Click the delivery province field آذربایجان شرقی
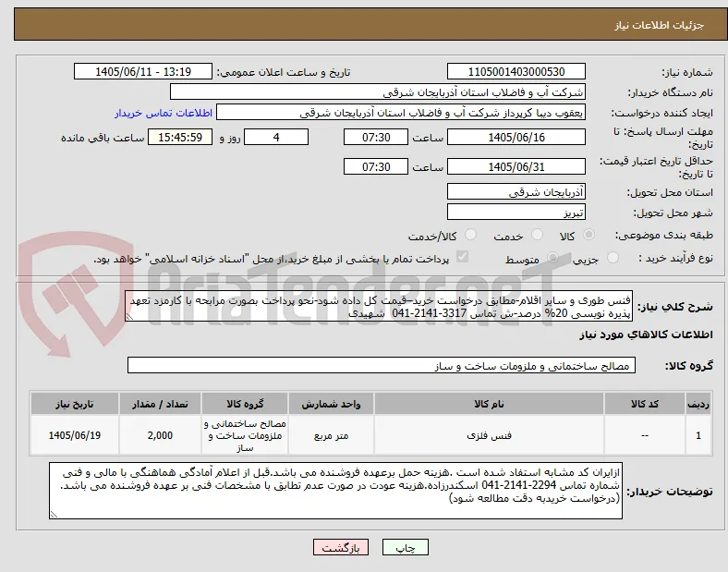Viewport: 728px width, 572px height. (516, 191)
